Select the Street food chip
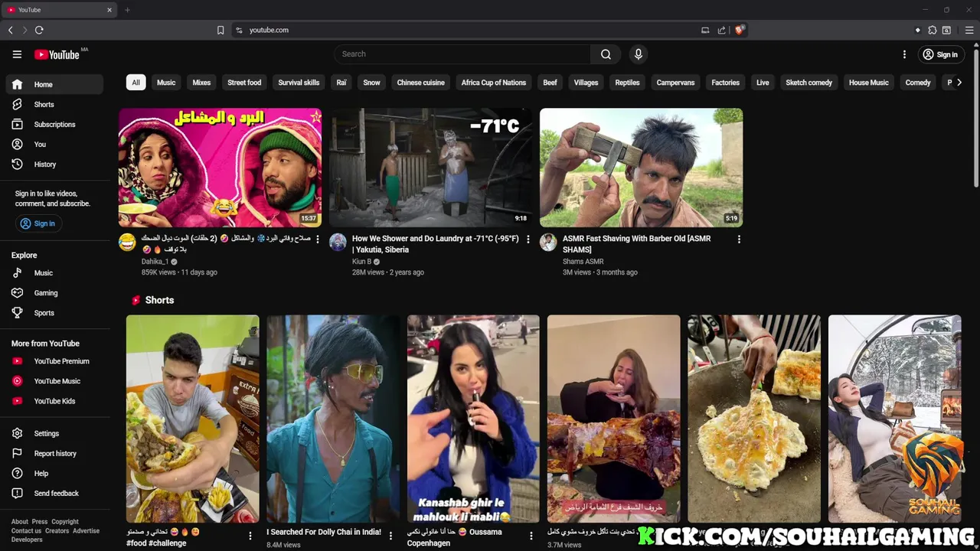980x551 pixels. [244, 83]
